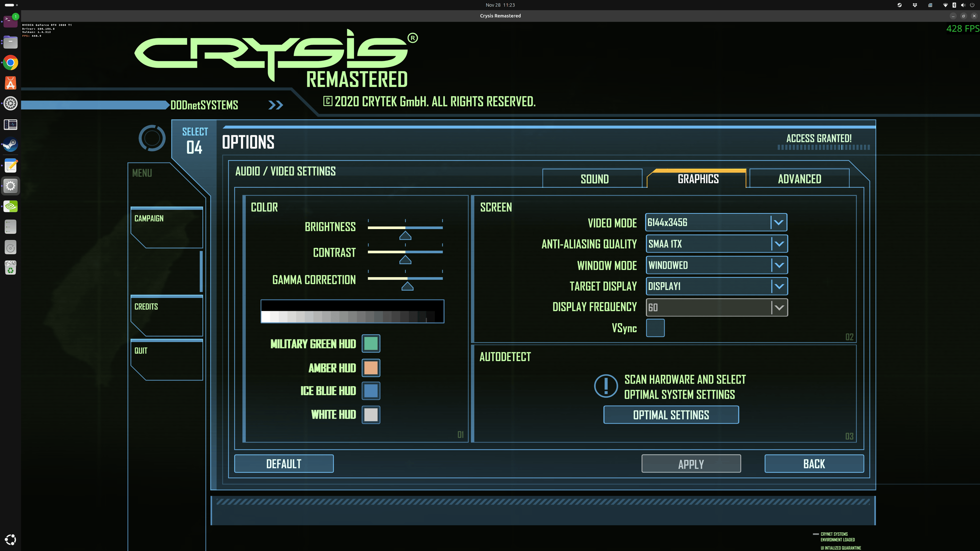This screenshot has width=980, height=551.
Task: Select the Military Green HUD swatch
Action: click(371, 344)
